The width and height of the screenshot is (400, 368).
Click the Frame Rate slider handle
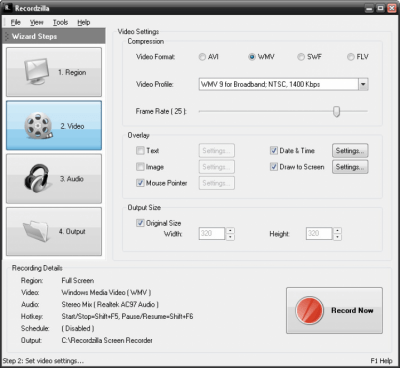click(337, 111)
